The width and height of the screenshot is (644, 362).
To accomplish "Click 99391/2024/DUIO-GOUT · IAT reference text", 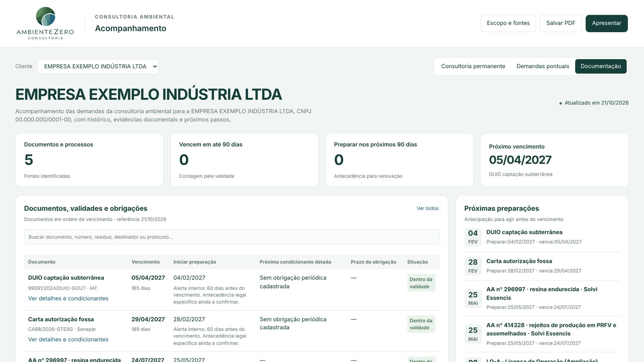I will pyautogui.click(x=62, y=288).
